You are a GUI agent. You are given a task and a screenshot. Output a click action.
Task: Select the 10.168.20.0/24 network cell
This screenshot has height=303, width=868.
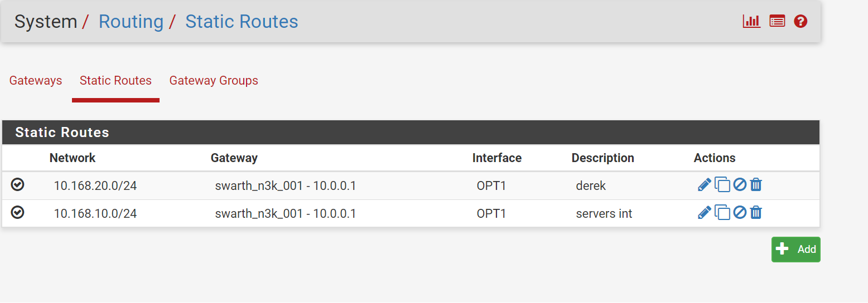point(95,185)
